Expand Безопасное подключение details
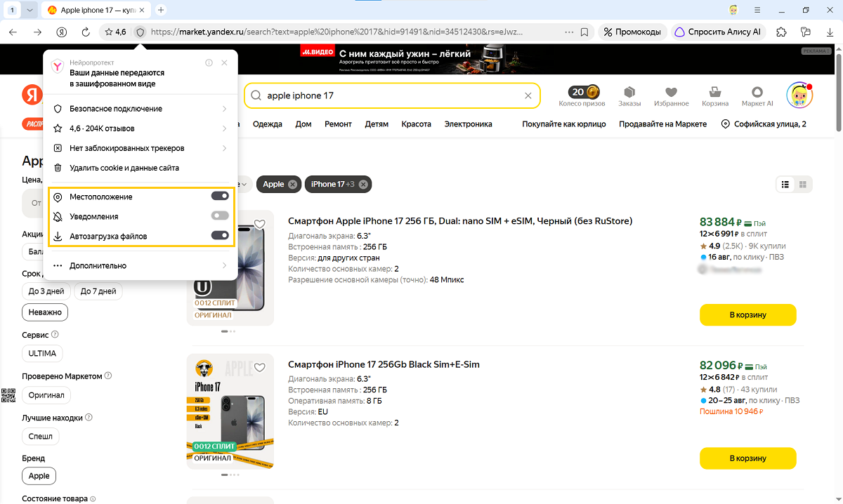The image size is (843, 504). point(140,109)
